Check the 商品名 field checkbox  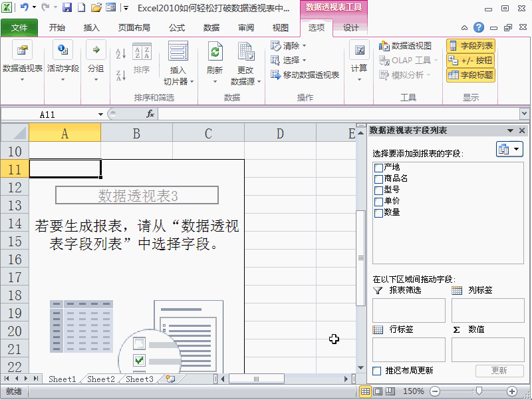click(x=378, y=179)
